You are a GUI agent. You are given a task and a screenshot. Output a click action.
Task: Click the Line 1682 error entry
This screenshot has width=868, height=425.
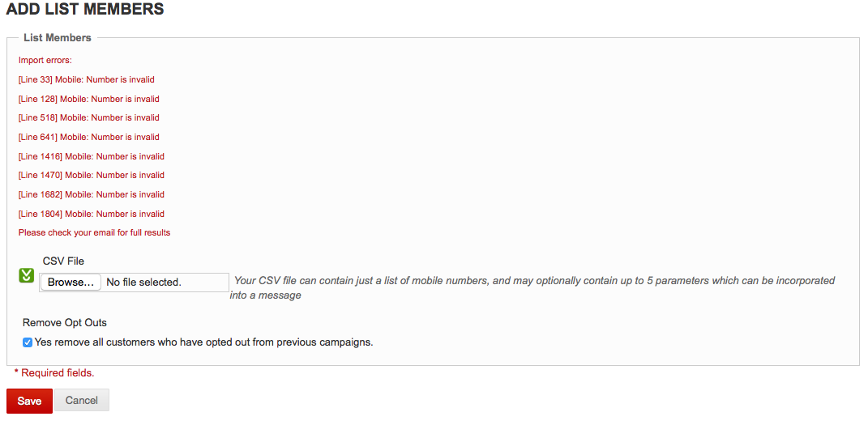point(91,195)
